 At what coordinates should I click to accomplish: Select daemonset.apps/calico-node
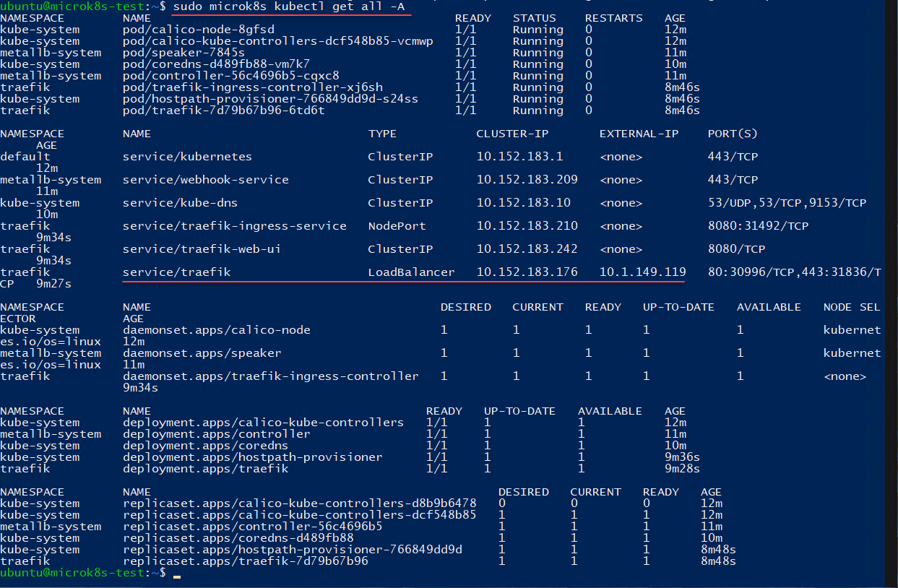tap(217, 330)
